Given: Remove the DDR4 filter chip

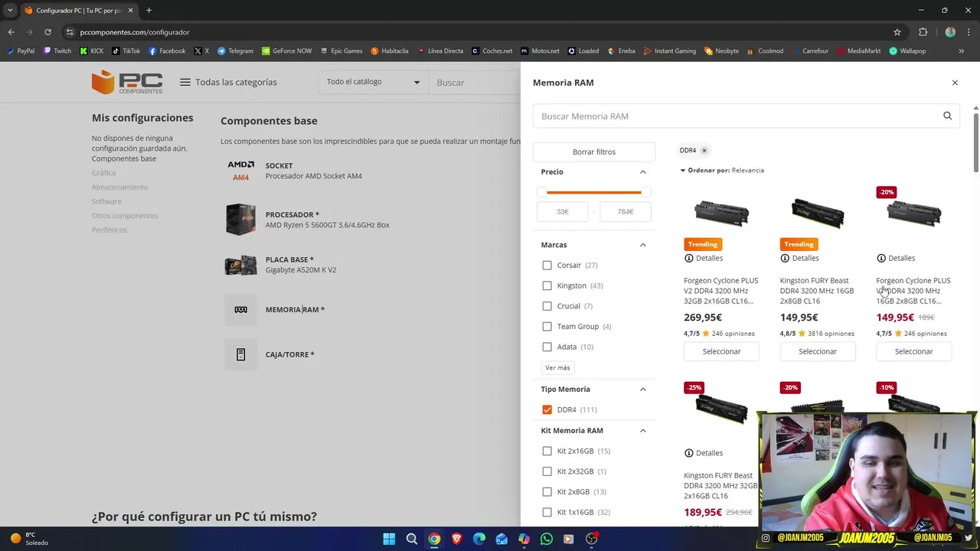Looking at the screenshot, I should coord(704,151).
